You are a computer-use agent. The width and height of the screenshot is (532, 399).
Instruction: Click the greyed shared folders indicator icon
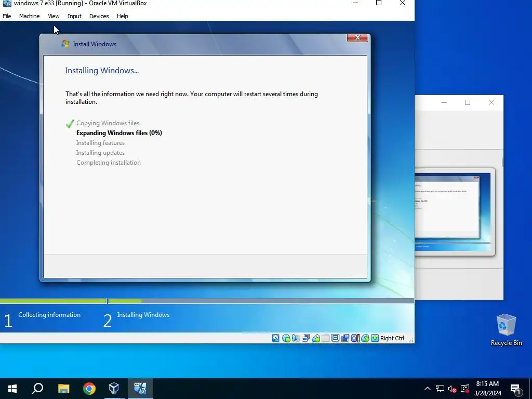tap(326, 338)
